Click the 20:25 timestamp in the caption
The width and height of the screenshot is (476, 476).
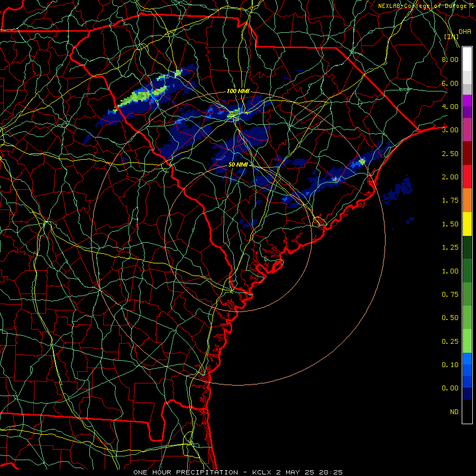coord(331,472)
